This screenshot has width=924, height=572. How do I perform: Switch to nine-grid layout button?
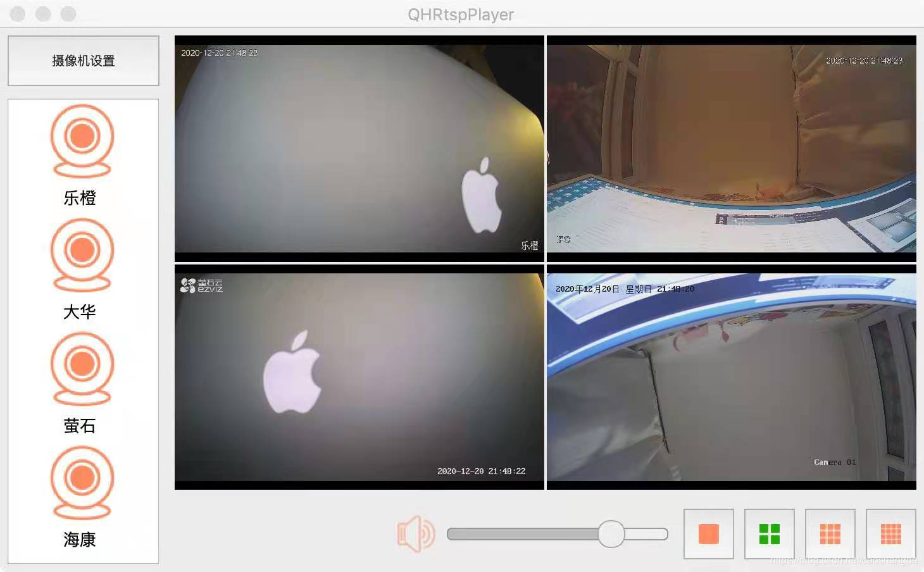point(830,534)
